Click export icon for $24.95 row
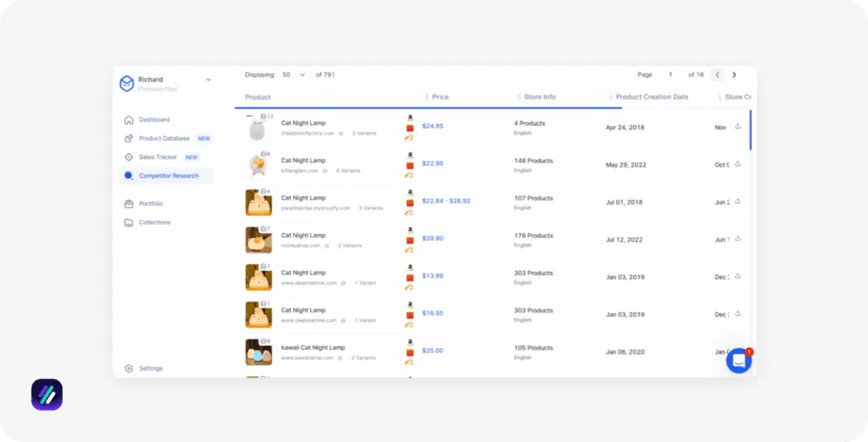Screen dimensions: 868x442 (737, 127)
